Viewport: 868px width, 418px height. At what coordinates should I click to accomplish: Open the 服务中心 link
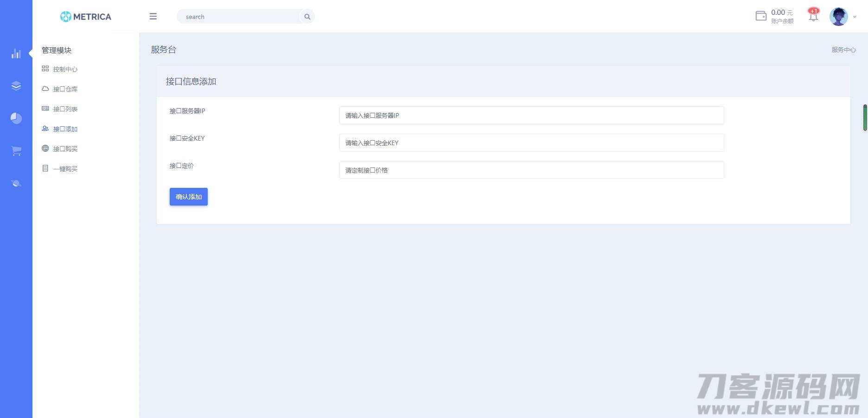[x=843, y=50]
